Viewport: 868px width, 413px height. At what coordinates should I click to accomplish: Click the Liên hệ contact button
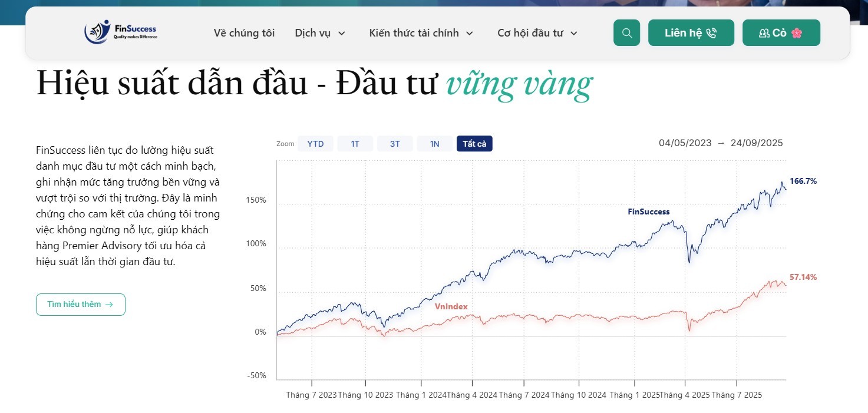pyautogui.click(x=691, y=33)
